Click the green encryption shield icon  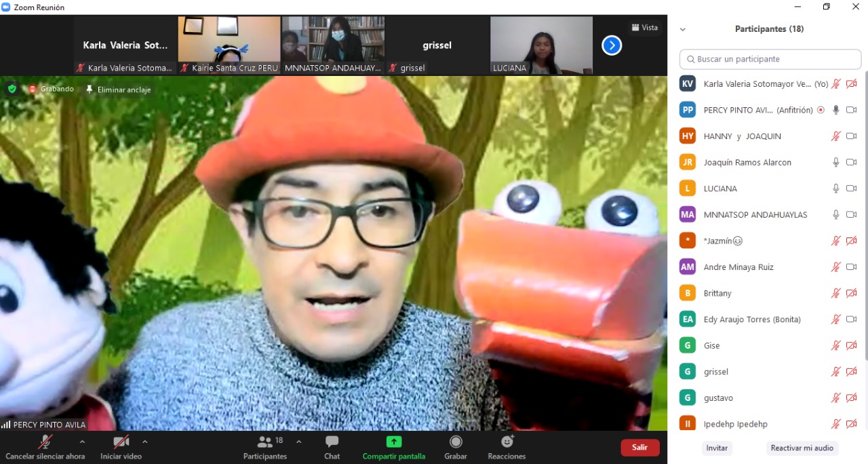pos(12,89)
